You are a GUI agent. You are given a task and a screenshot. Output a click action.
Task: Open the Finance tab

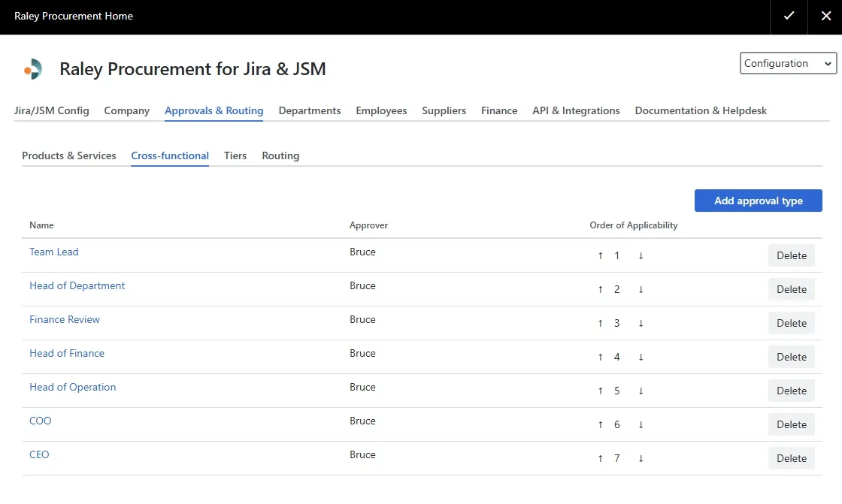499,110
